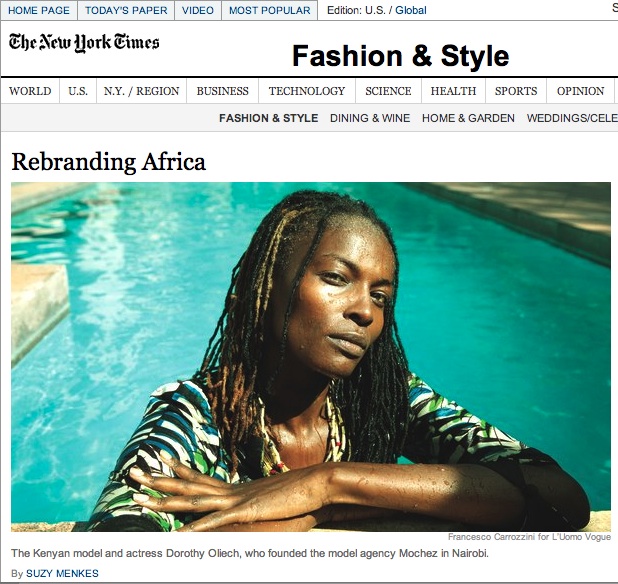The width and height of the screenshot is (618, 584).
Task: Open the DINING & WINE subsection
Action: [370, 118]
